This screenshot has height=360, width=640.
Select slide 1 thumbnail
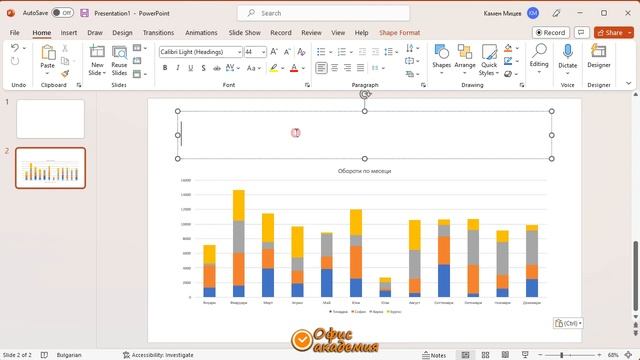pos(51,119)
